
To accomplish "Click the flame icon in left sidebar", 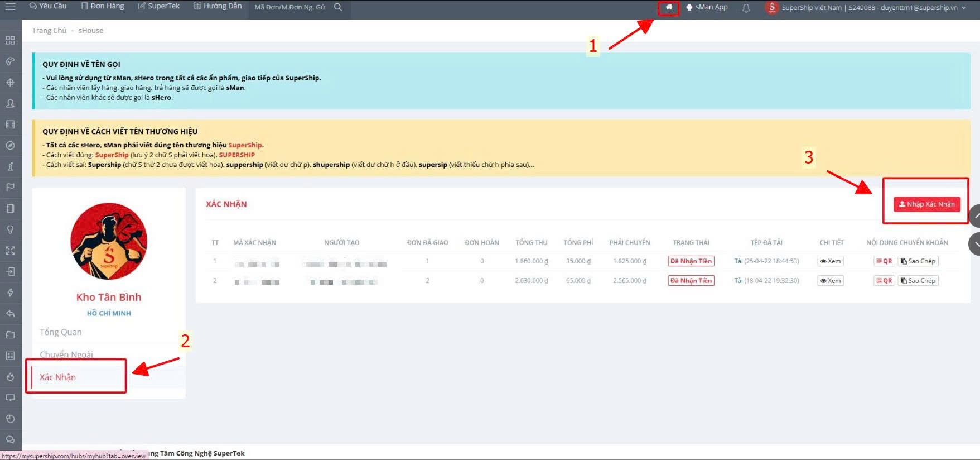I will click(10, 377).
